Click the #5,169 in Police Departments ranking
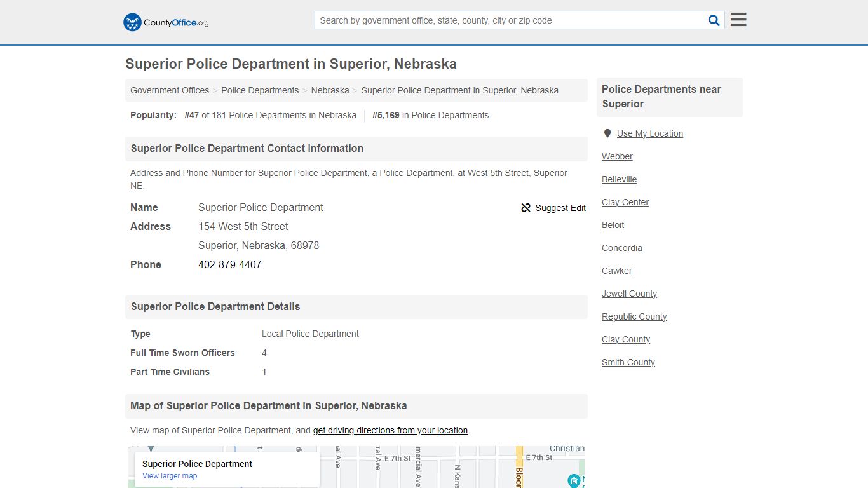This screenshot has height=488, width=868. [x=430, y=115]
